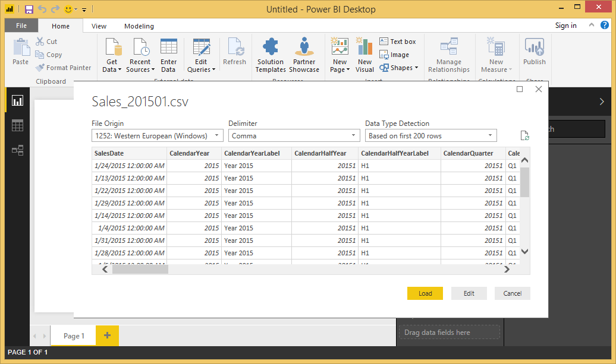The image size is (616, 364).
Task: Click the CalendarHalfYearLabel column header
Action: tap(400, 153)
